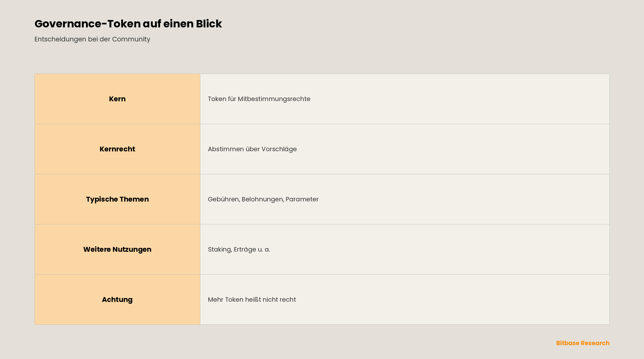
Task: Select the 'Achtung' row header cell
Action: 117,299
